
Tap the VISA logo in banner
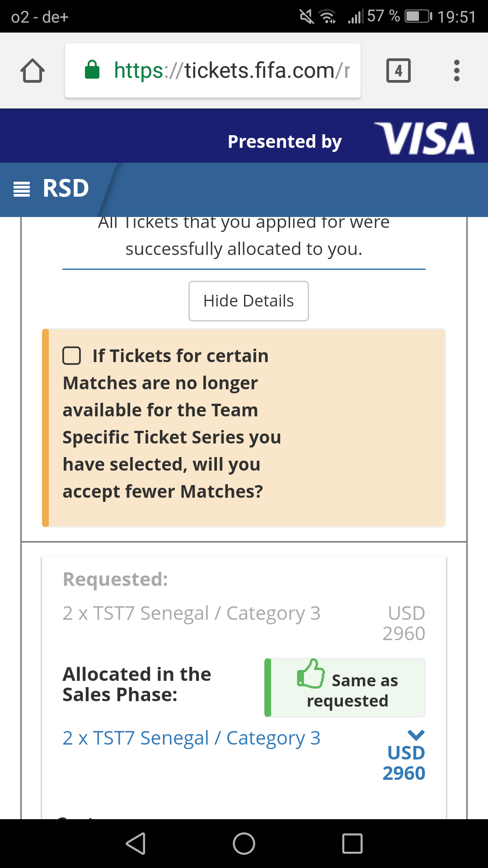pos(424,138)
